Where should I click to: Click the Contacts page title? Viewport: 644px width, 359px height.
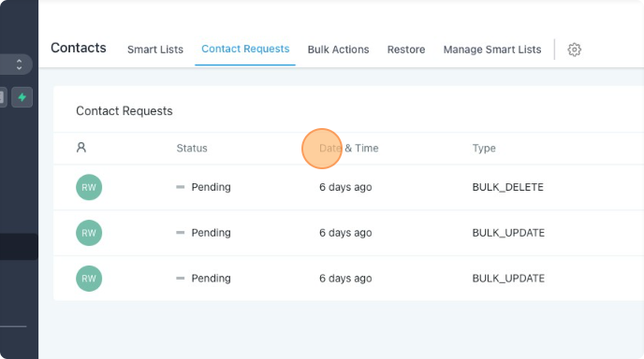[79, 48]
